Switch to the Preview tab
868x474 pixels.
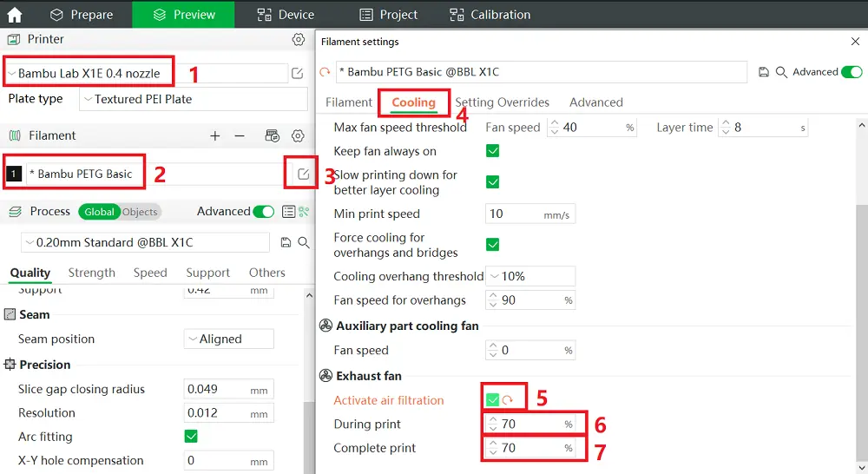tap(183, 15)
